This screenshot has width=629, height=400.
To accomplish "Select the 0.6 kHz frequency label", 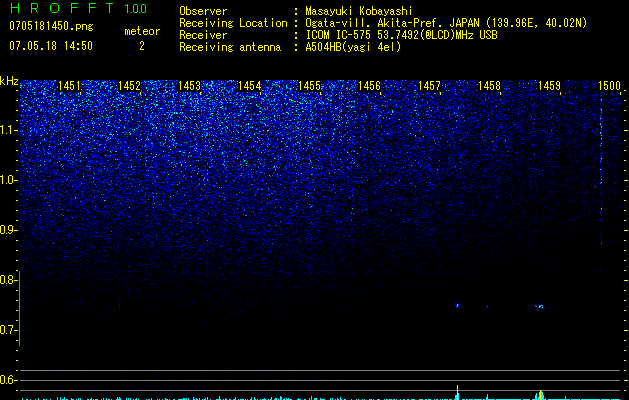I will click(x=8, y=380).
